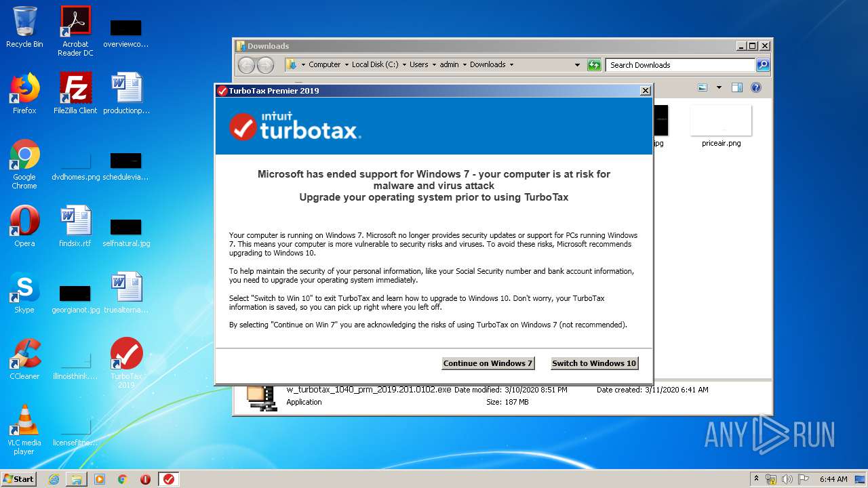Expand the dropdown arrow after Users breadcrumb
This screenshot has height=488, width=868.
(x=434, y=65)
